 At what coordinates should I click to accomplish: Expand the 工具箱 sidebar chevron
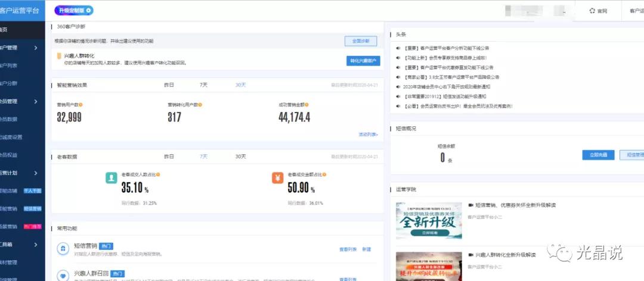point(36,245)
